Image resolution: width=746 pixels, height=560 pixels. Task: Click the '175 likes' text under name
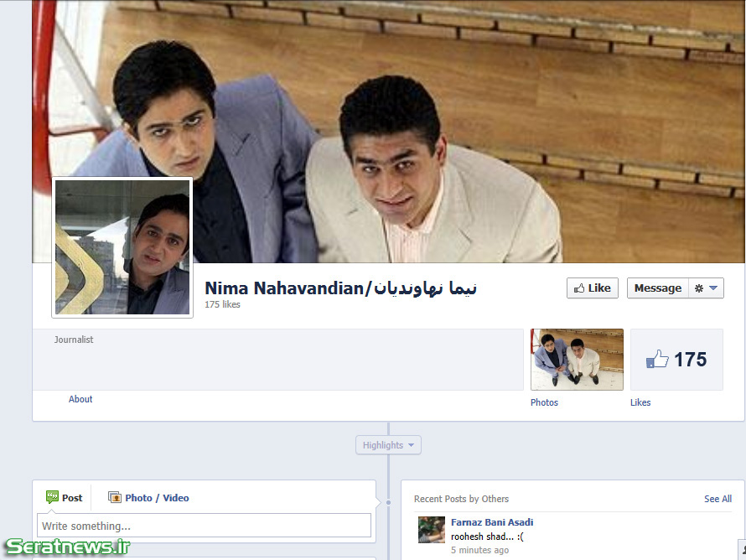(222, 304)
